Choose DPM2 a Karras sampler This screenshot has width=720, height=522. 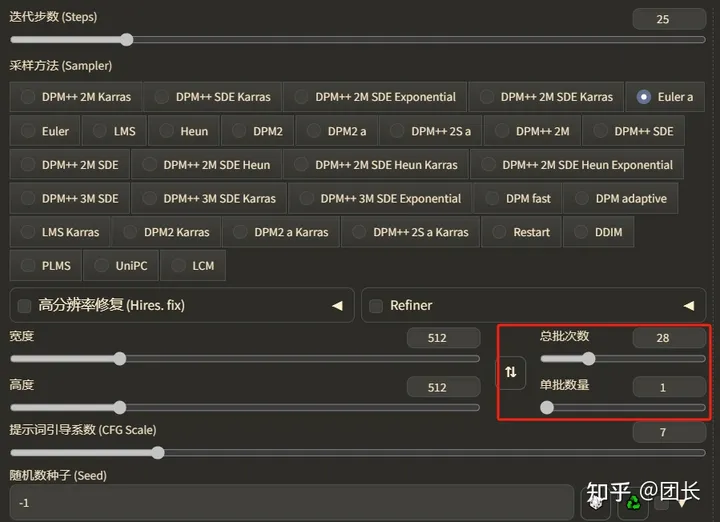(x=281, y=232)
